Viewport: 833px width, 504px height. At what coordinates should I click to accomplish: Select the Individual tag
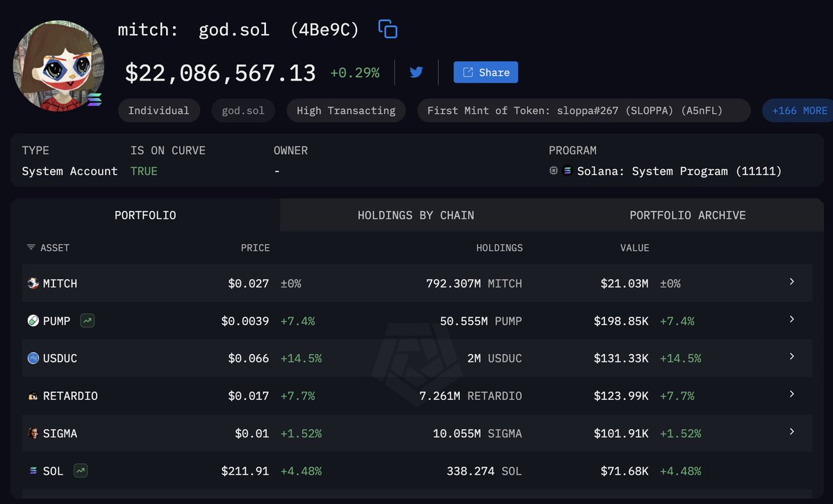(x=159, y=110)
